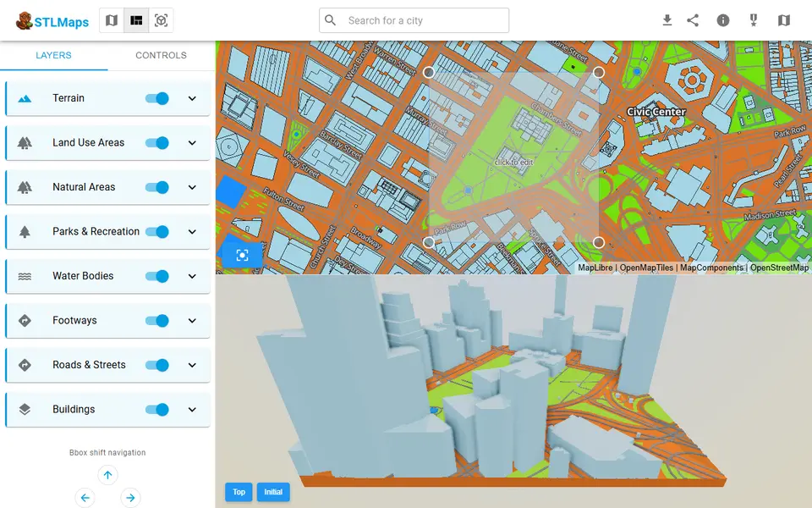Toggle the Land Use Areas layer

[x=157, y=142]
